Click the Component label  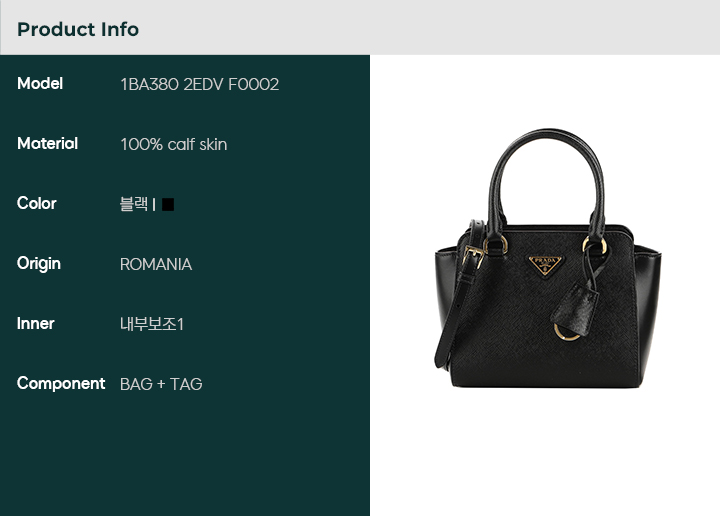[61, 384]
